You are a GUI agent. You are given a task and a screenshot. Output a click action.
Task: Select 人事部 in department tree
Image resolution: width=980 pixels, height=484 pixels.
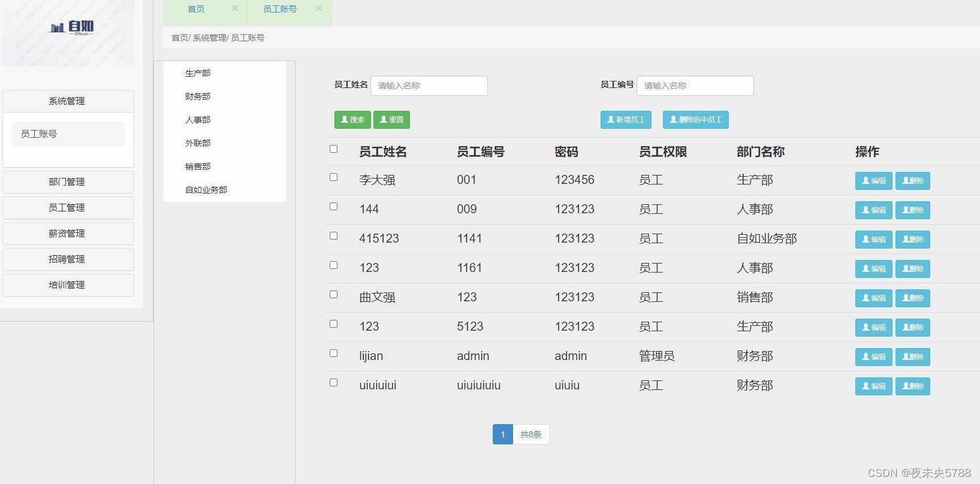(x=198, y=120)
